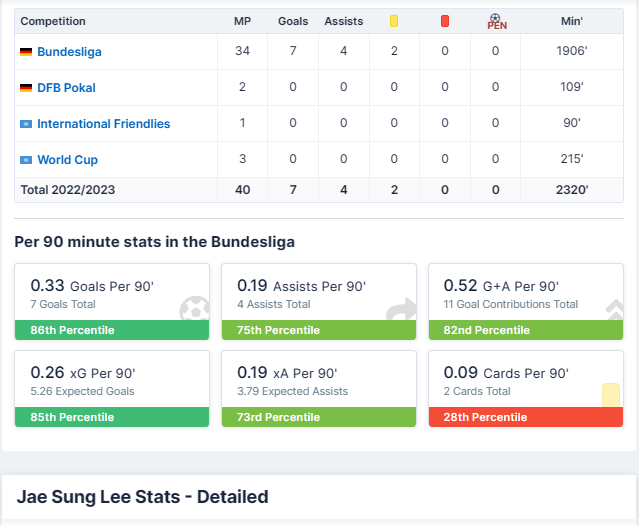Click the Assists column header

click(x=343, y=21)
